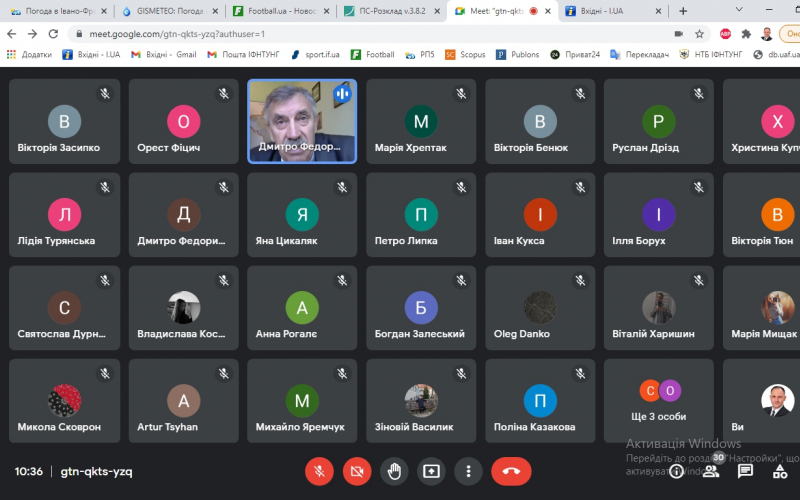The image size is (800, 500).
Task: Switch to Погода в Івано-Фр browser tab
Action: click(x=57, y=11)
